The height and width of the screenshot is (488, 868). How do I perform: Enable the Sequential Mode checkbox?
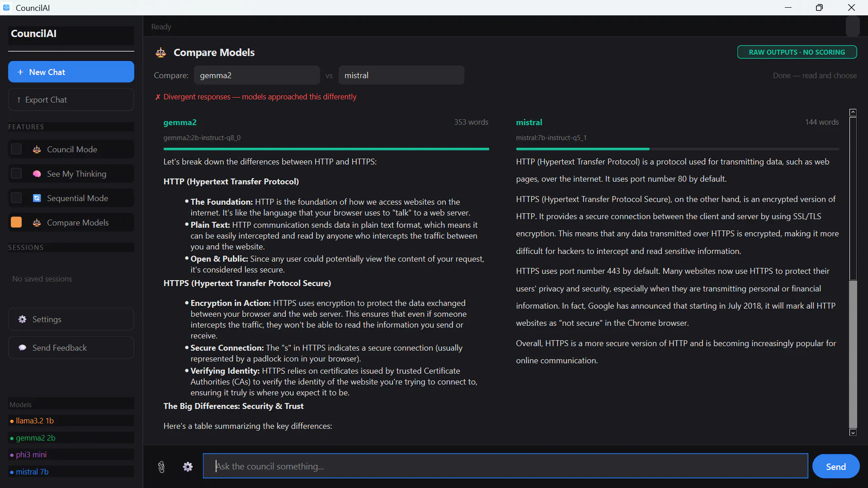pyautogui.click(x=16, y=198)
